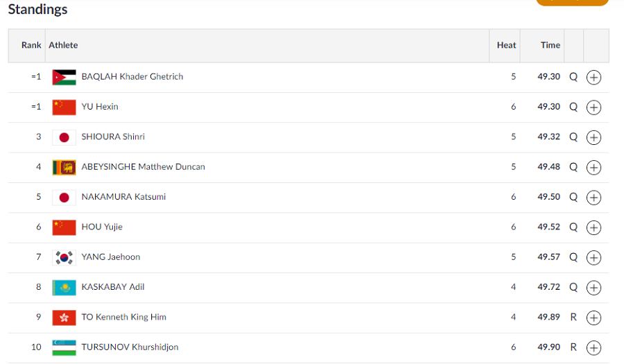Click plus icon for TO Kenneth King Him
624x364 pixels.
593,318
